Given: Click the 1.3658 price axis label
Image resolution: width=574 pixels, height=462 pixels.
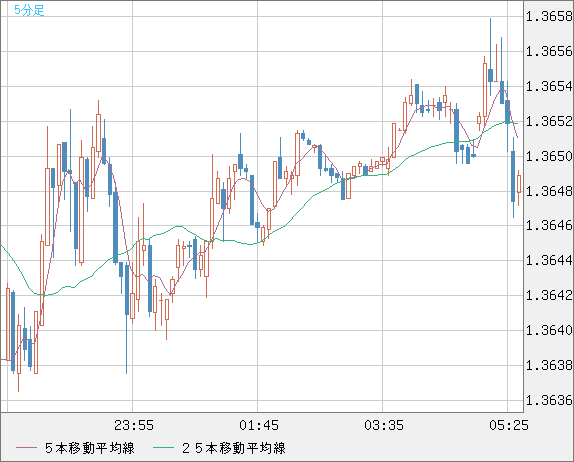Looking at the screenshot, I should [549, 16].
